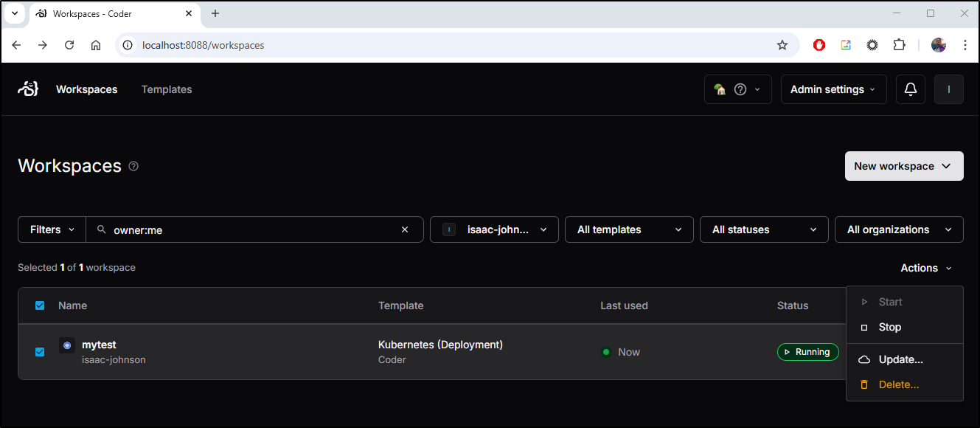This screenshot has width=980, height=428.
Task: Bookmark page with the star icon
Action: click(782, 45)
